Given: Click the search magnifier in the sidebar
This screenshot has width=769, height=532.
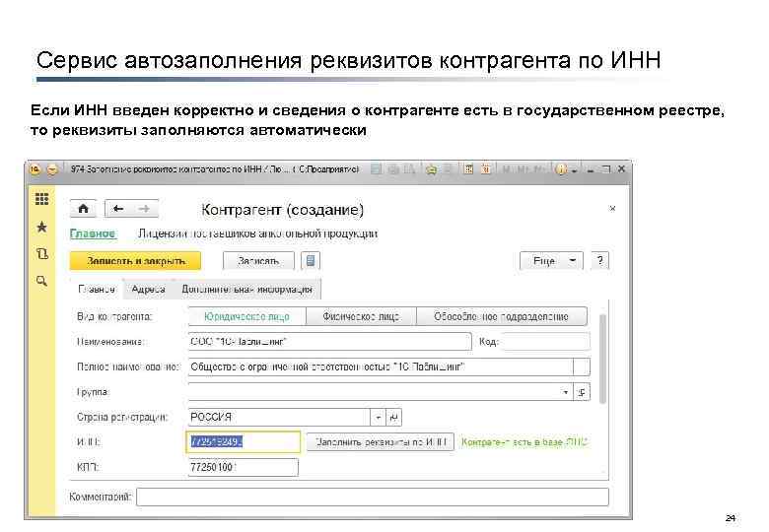Looking at the screenshot, I should coord(41,281).
